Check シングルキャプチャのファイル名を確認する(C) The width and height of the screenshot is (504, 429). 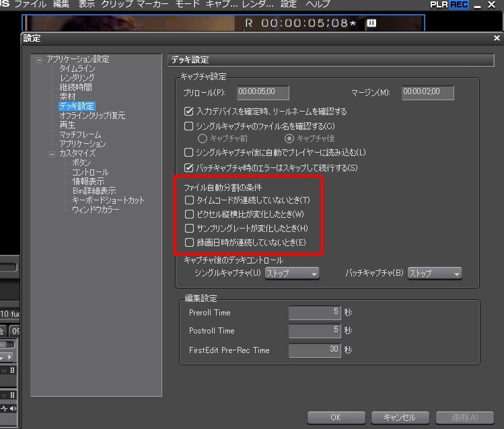(188, 126)
